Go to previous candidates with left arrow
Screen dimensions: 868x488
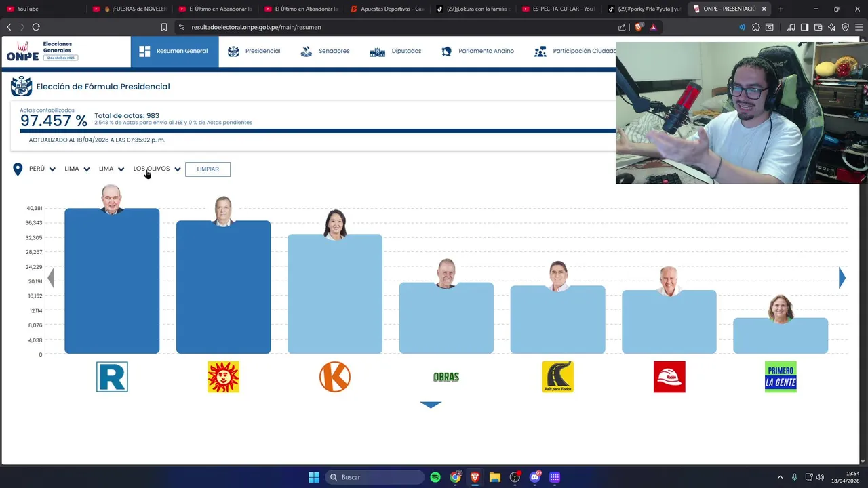[x=51, y=278]
